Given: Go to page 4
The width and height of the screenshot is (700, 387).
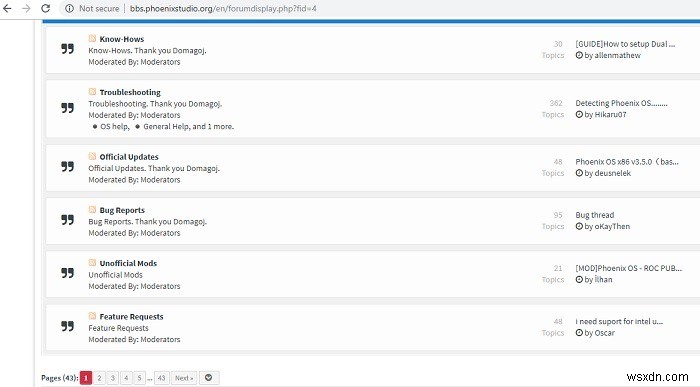Looking at the screenshot, I should (126, 378).
